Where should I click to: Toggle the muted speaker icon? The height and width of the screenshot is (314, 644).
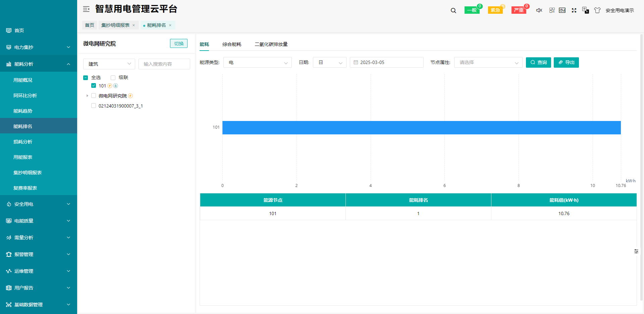click(x=539, y=10)
